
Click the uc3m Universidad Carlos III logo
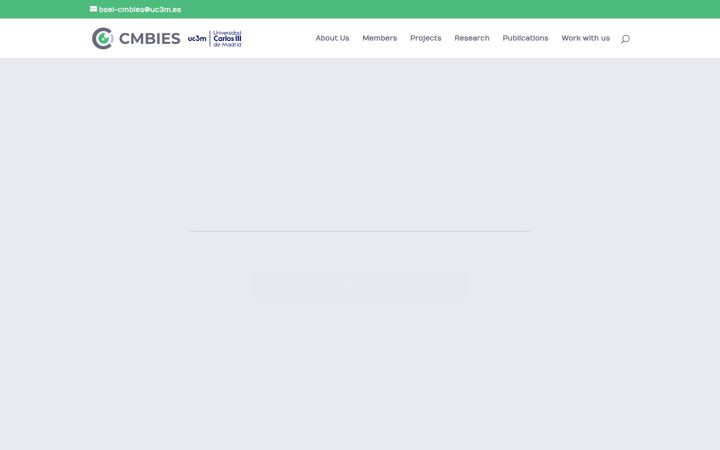214,39
